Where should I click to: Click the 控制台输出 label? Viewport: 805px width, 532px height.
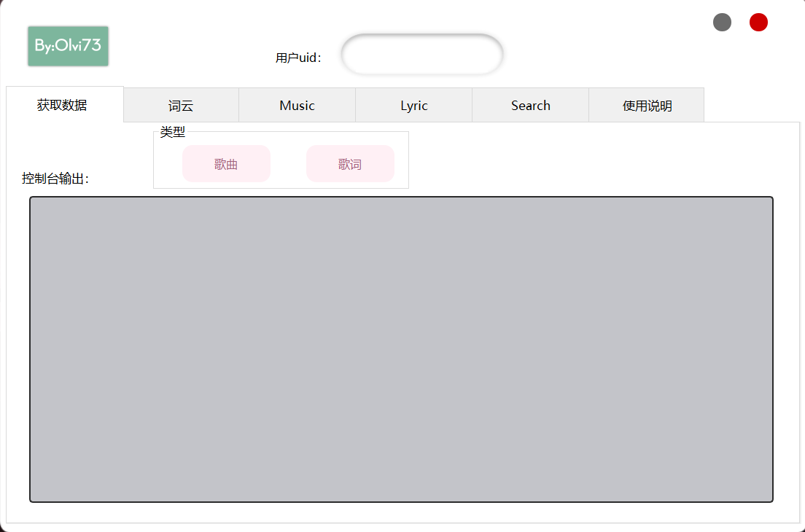[55, 179]
